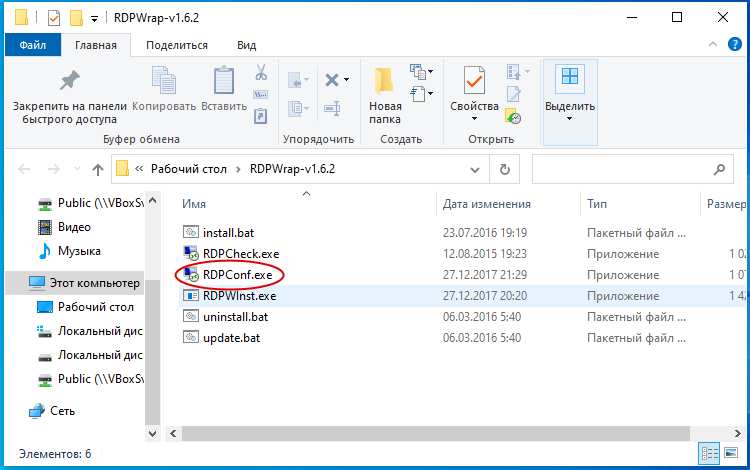
Task: Open the Вид ribbon tab
Action: [246, 45]
